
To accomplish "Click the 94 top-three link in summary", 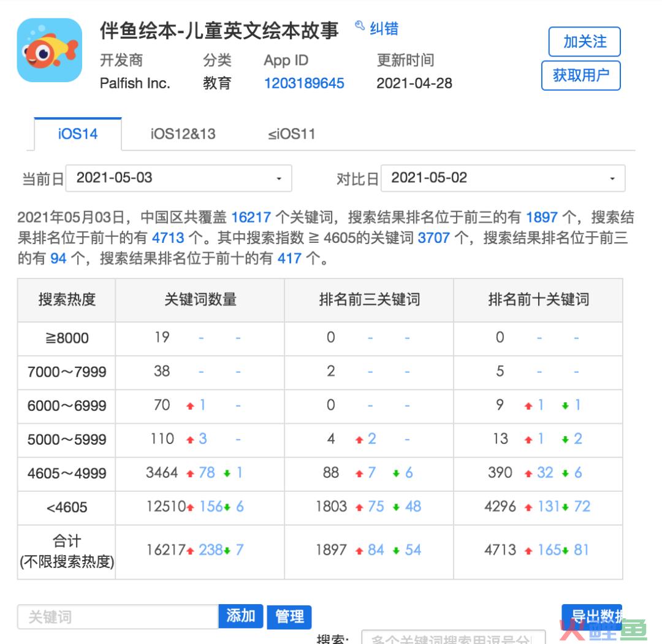I will click(58, 258).
